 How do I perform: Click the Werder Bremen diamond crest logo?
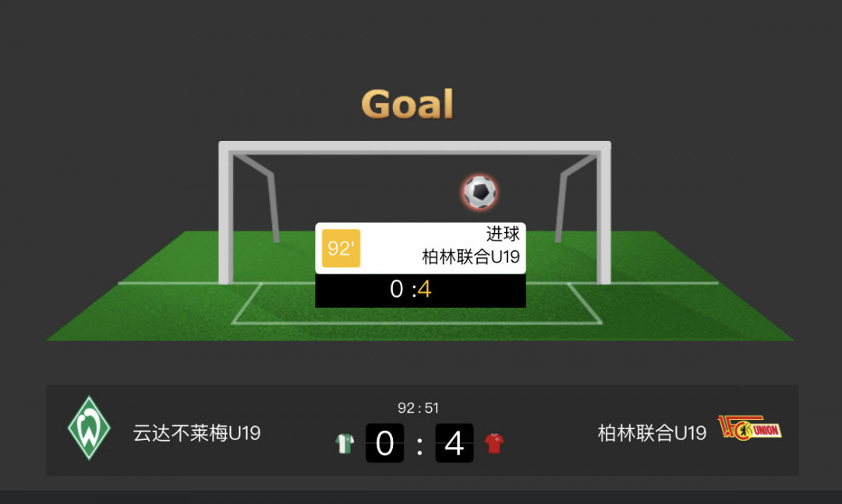[89, 428]
